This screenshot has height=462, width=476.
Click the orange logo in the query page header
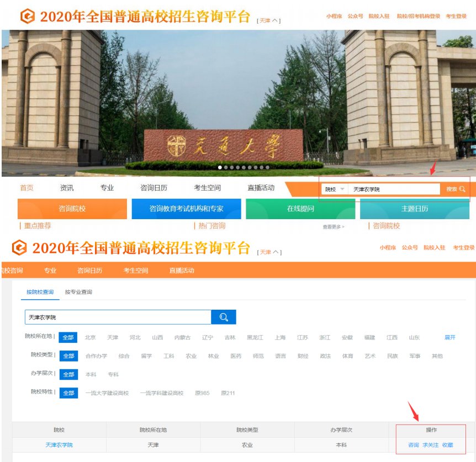[x=19, y=247]
